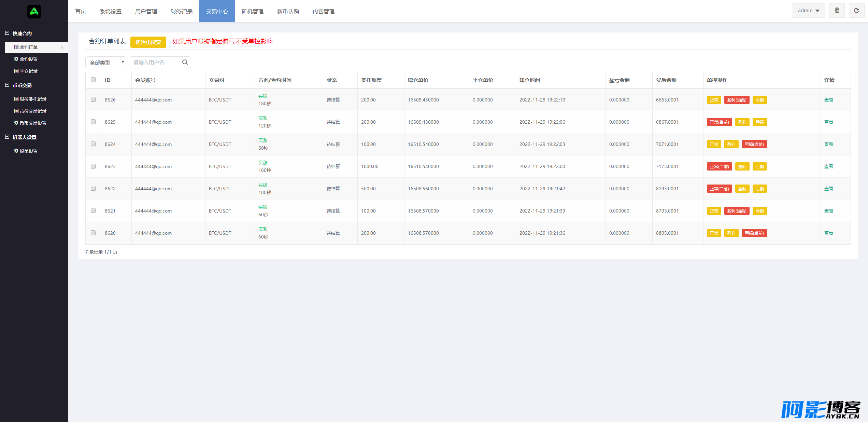Open 合约设置 gear item in sidebar

pyautogui.click(x=29, y=59)
